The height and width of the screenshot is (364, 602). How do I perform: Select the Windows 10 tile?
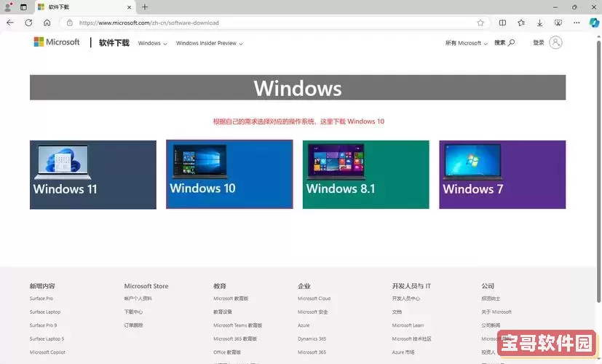click(x=229, y=174)
